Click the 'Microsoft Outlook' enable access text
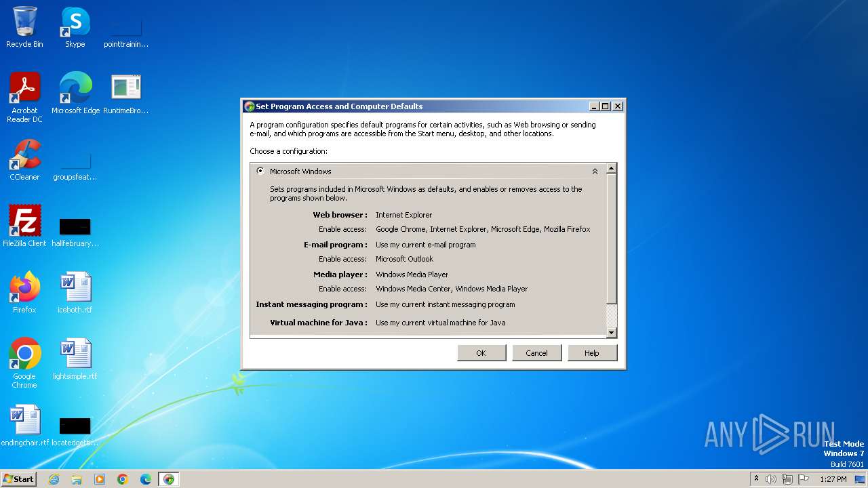 click(404, 259)
